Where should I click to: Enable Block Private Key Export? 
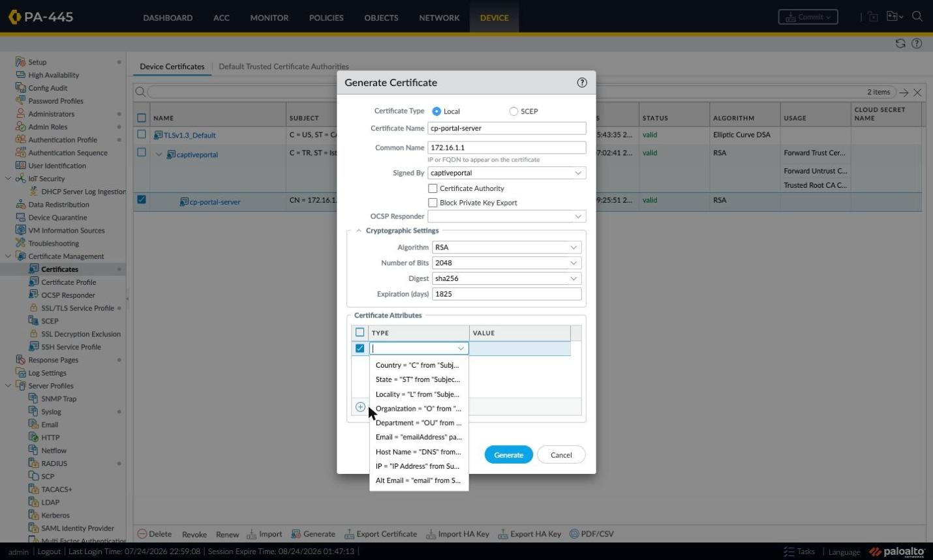coord(433,203)
